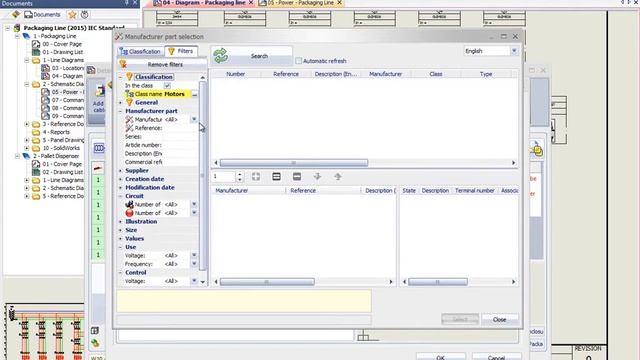
Task: Sort results by Manufacturer column header
Action: tap(385, 74)
